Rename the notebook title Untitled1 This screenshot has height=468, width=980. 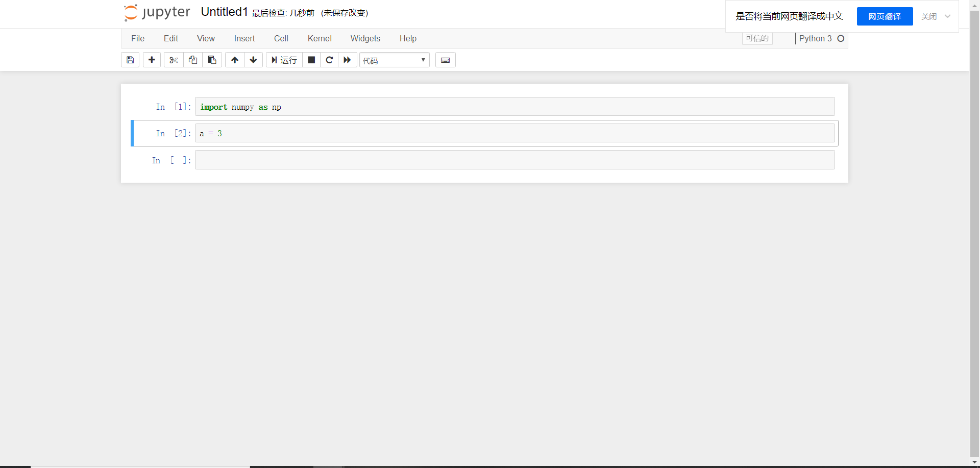pos(225,12)
